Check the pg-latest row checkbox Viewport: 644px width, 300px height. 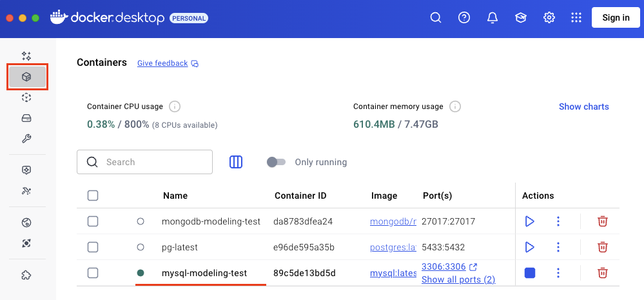tap(93, 247)
